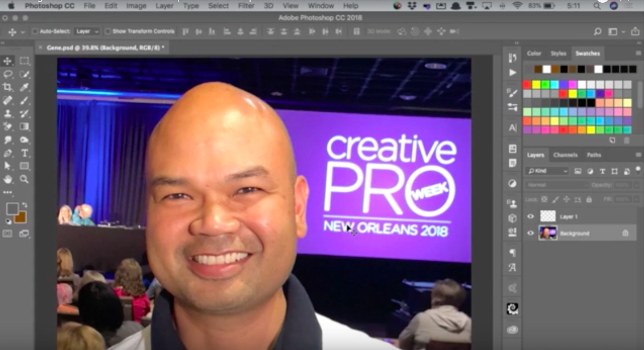Select the Crop tool
The width and height of the screenshot is (644, 350).
point(8,87)
